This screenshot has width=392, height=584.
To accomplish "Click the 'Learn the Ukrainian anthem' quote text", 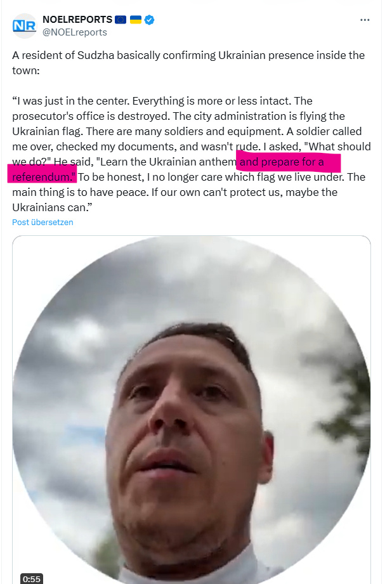I will coord(168,162).
